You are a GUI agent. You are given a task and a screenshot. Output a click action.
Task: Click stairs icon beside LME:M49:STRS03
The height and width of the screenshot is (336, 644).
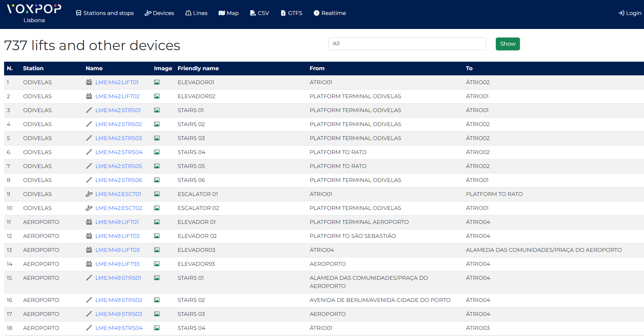tap(89, 314)
